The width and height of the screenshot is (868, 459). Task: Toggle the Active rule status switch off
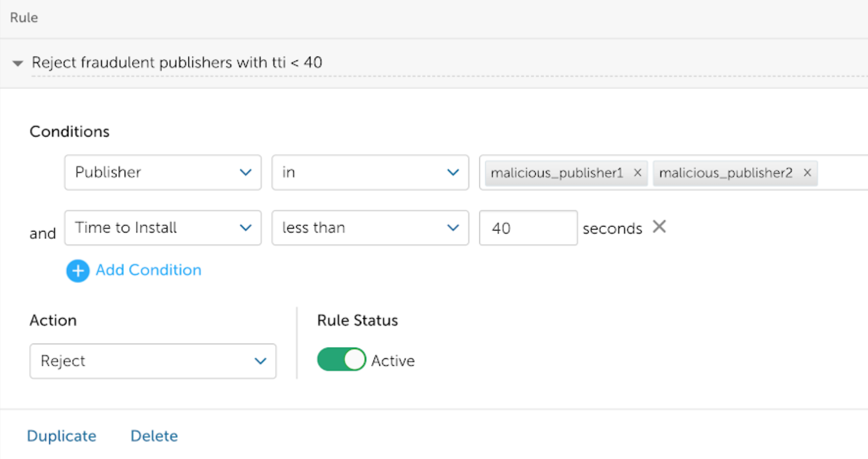(x=341, y=360)
